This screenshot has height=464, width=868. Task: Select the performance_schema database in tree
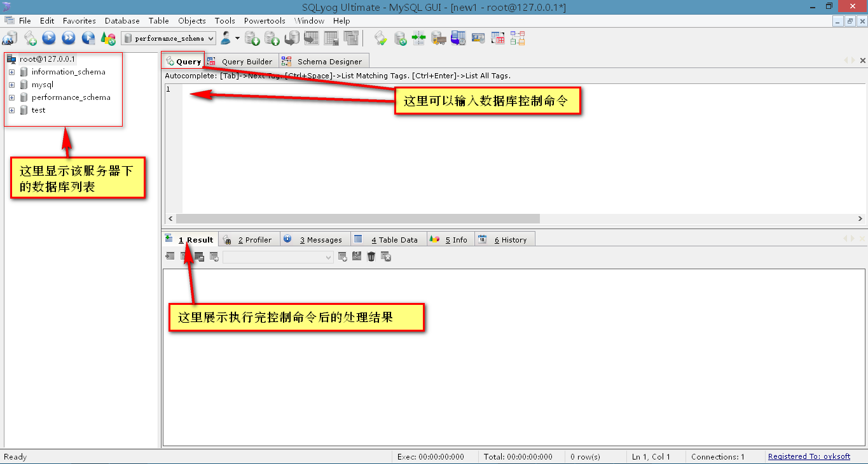click(x=71, y=97)
